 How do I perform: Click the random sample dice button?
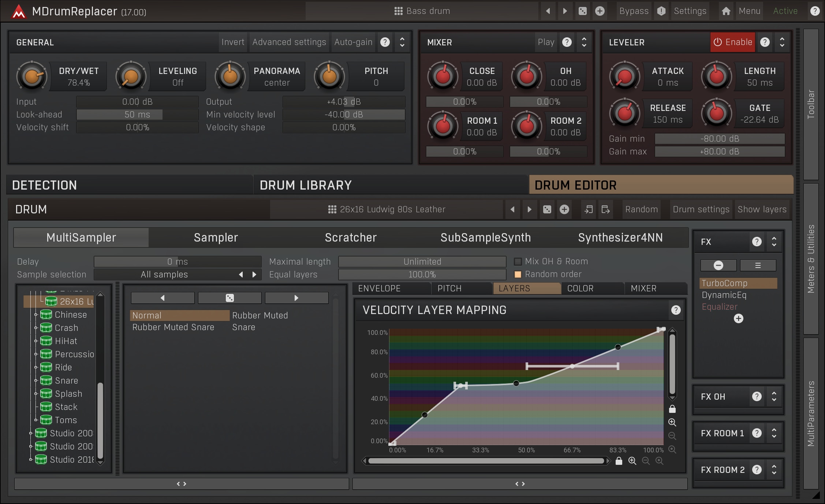click(x=229, y=298)
